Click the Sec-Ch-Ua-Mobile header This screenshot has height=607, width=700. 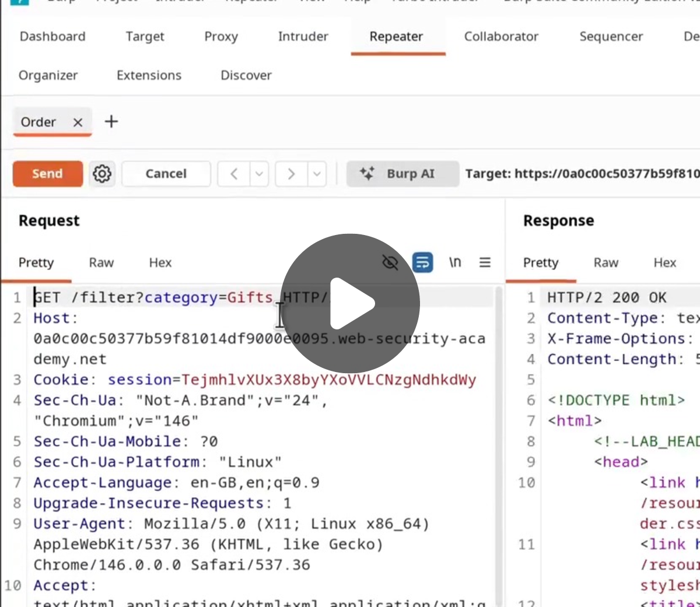125,441
